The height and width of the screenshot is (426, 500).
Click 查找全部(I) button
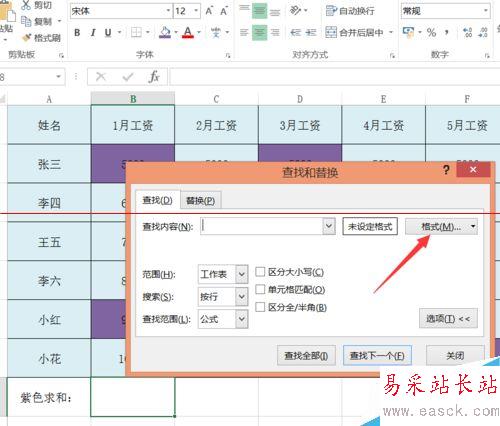click(306, 356)
